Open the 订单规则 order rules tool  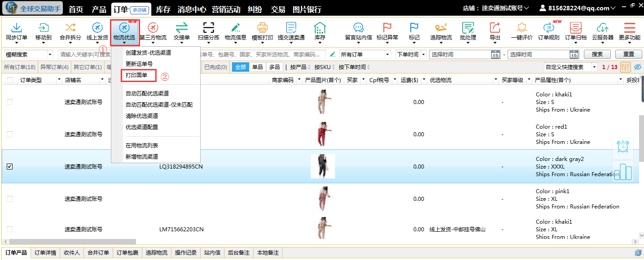pyautogui.click(x=549, y=27)
